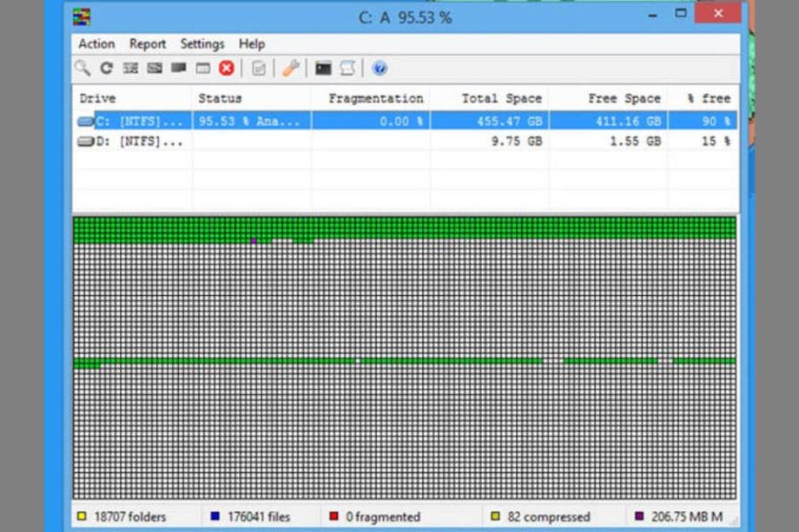This screenshot has width=799, height=532.
Task: Toggle the Repeat action icon
Action: [x=106, y=68]
